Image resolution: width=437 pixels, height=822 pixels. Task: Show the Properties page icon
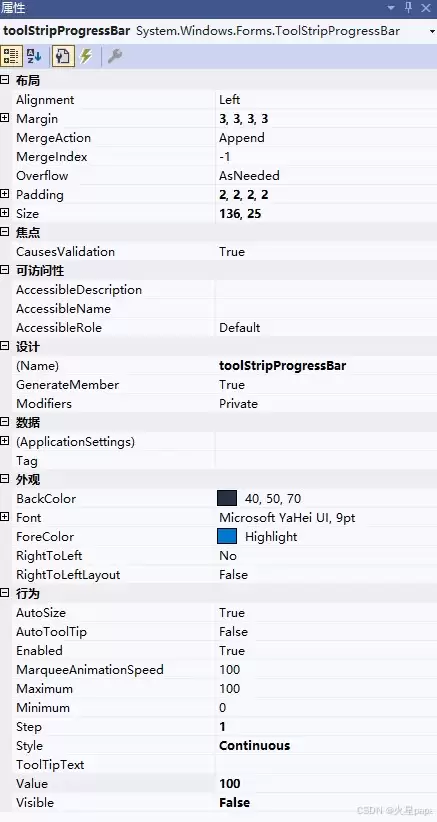coord(62,56)
